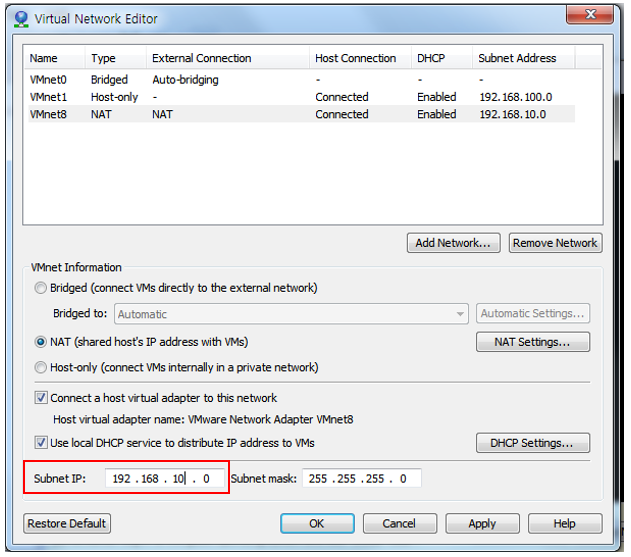Screen dimensions: 631x557
Task: Click Restore Default button
Action: coord(67,524)
